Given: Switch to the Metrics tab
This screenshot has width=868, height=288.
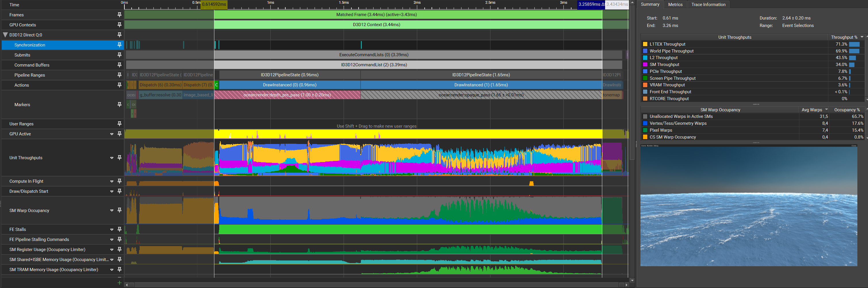Looking at the screenshot, I should click(x=675, y=4).
